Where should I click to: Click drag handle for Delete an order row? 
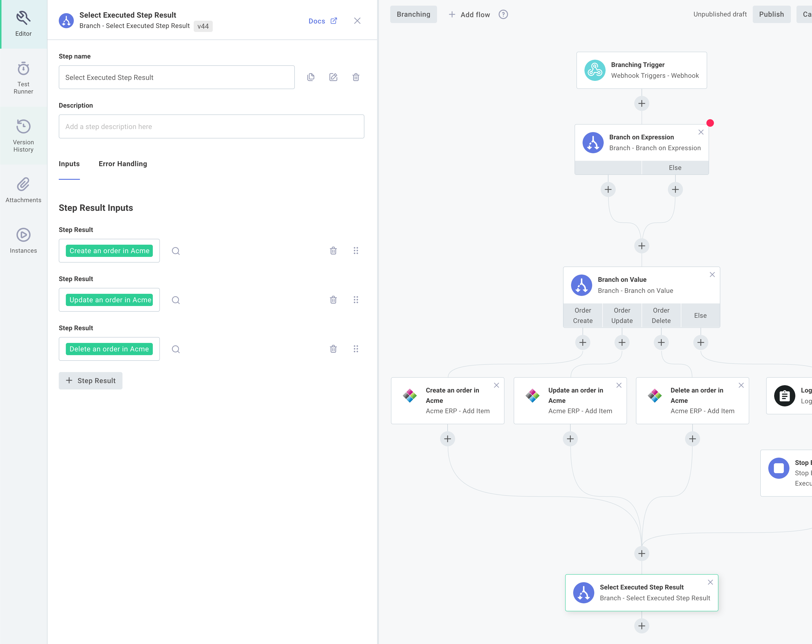355,349
